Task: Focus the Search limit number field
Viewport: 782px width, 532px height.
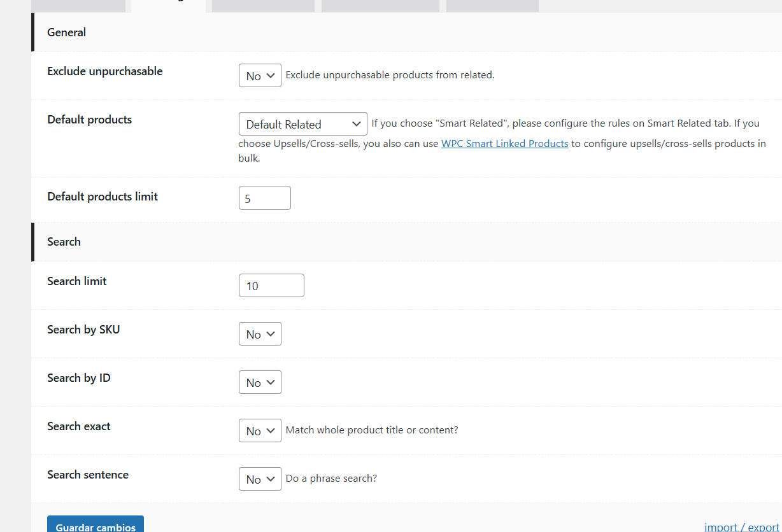Action: pos(271,286)
